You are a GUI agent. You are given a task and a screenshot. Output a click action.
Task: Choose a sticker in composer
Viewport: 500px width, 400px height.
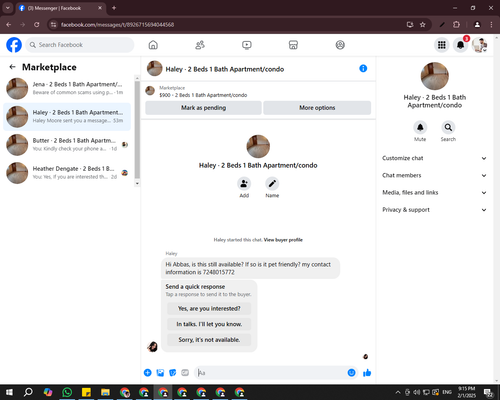tap(172, 373)
